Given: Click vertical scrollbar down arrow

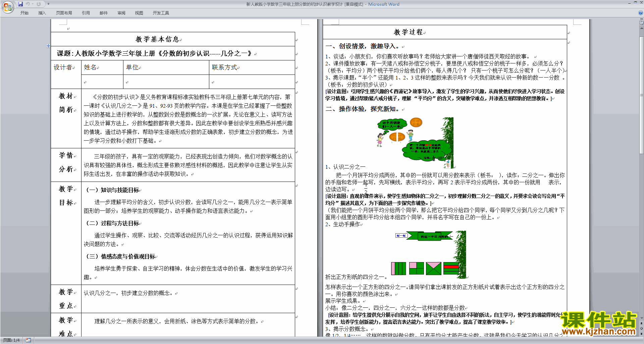Looking at the screenshot, I should pos(641,318).
